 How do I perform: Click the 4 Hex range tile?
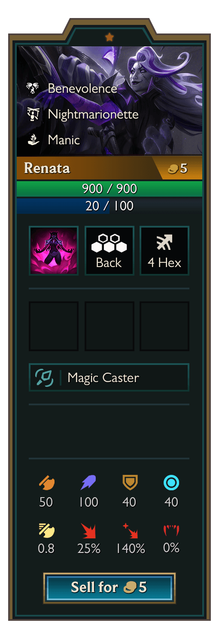point(164,251)
